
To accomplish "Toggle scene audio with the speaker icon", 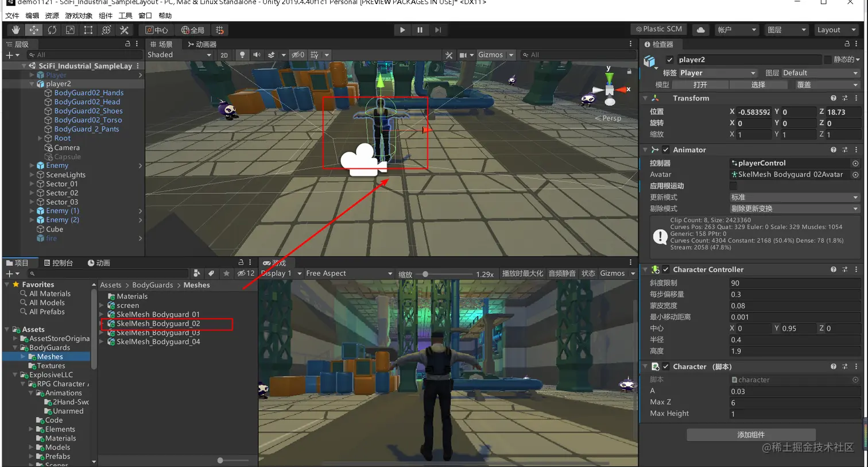I will coord(257,55).
